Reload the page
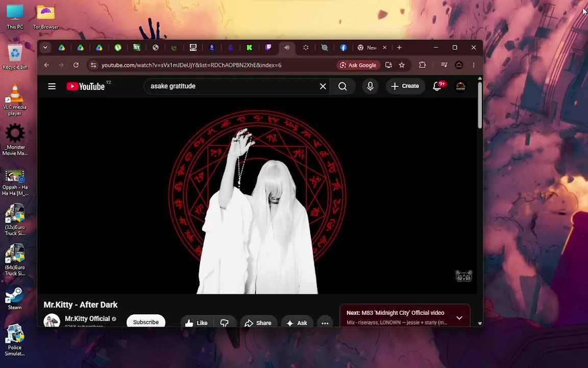 tap(76, 65)
